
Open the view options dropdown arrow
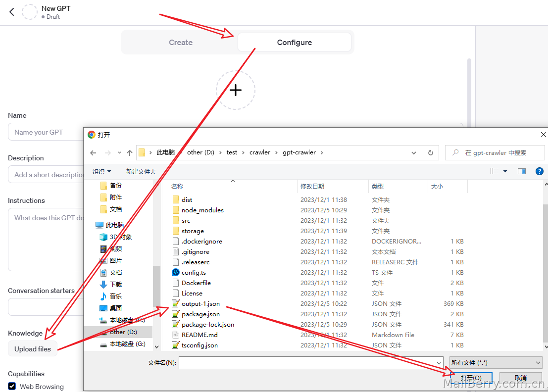click(505, 171)
